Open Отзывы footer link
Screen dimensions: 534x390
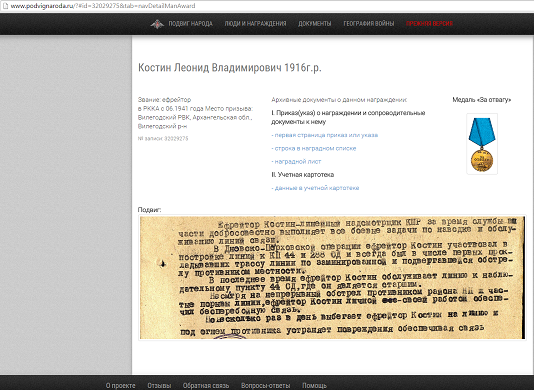159,385
